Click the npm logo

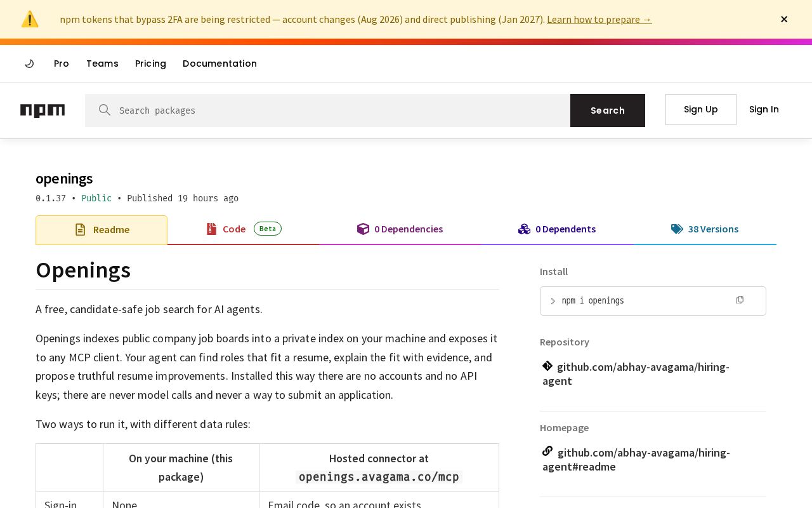point(43,110)
